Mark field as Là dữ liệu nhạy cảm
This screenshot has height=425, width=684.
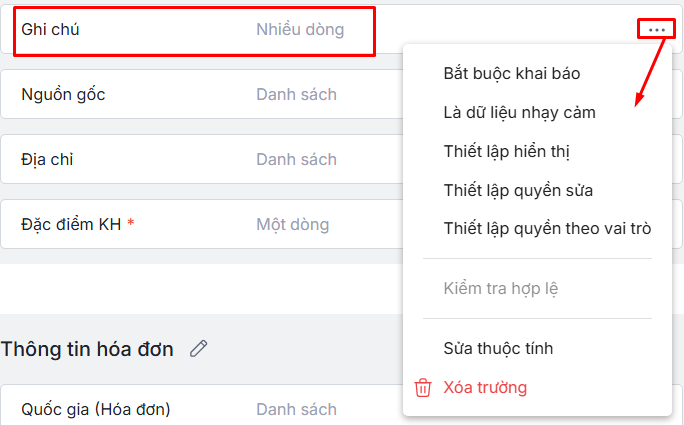(519, 112)
